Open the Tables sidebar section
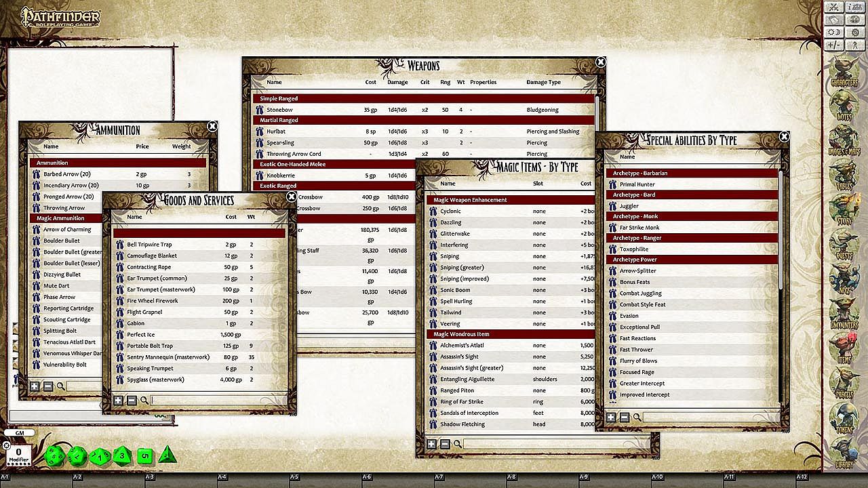868x488 pixels. (844, 176)
